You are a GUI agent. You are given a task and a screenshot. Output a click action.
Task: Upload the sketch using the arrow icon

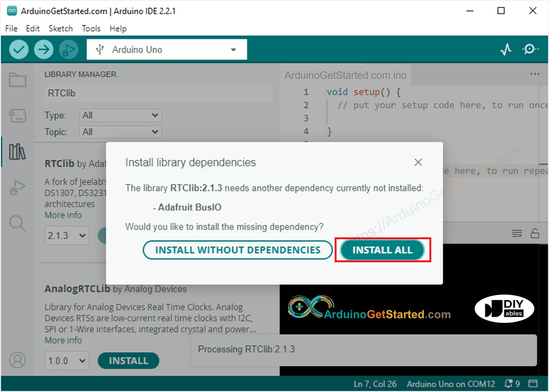click(43, 49)
